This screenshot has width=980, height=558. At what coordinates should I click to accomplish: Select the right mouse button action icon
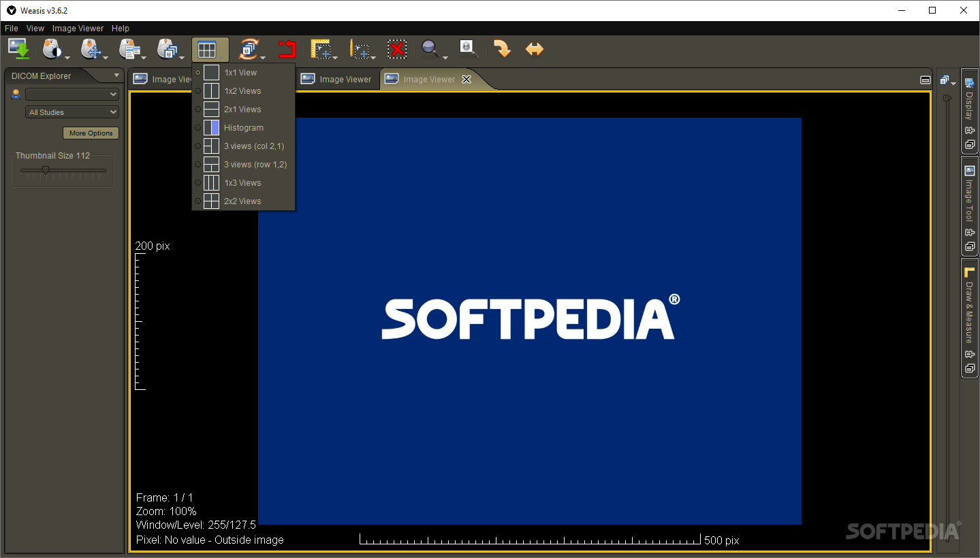click(128, 49)
